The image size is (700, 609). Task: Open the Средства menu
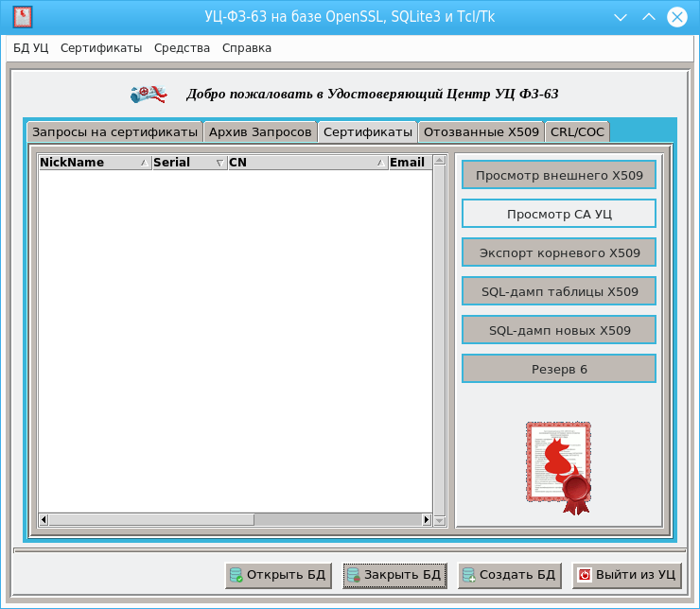click(182, 48)
